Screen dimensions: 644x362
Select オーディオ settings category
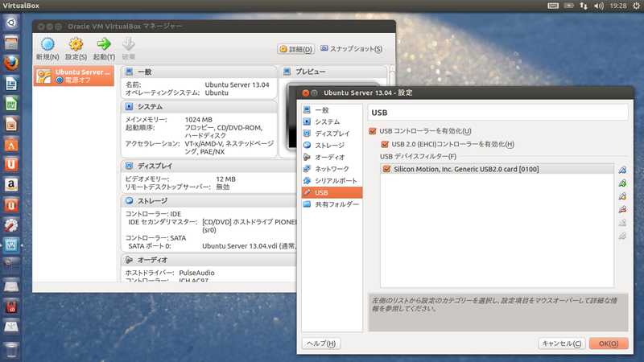(332, 157)
